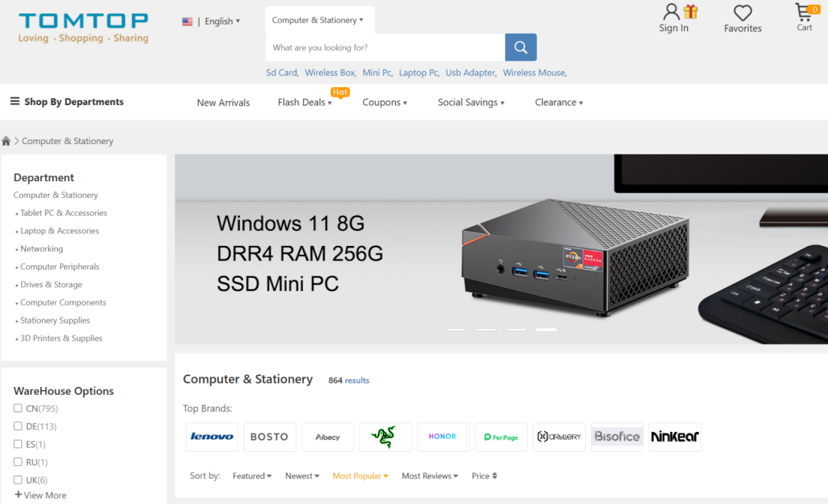Select the PeriPage brand logo

point(501,437)
